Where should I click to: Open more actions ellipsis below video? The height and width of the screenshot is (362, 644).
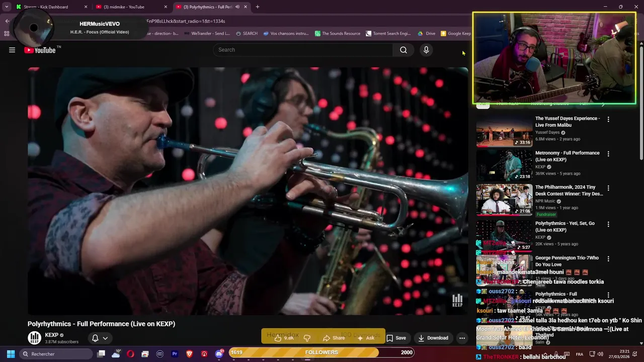(x=462, y=338)
